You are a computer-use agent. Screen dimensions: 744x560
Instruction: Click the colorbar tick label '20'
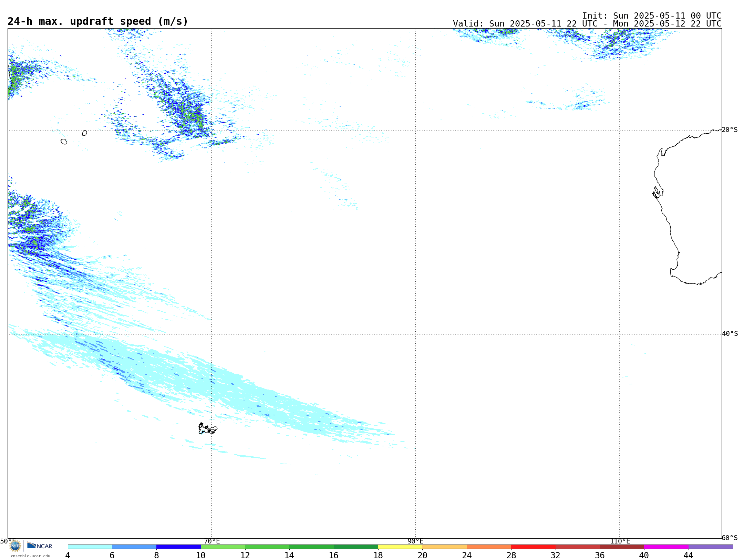coord(423,556)
